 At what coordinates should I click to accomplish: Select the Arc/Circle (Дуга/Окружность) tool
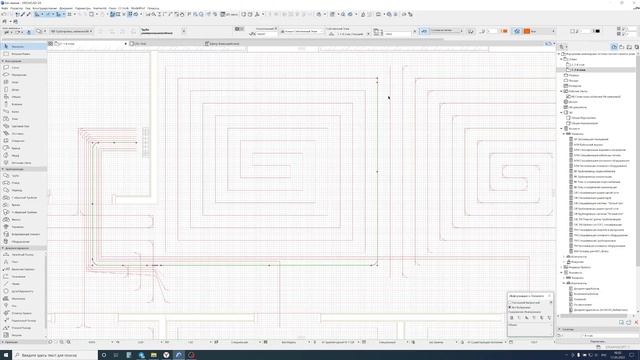coord(23,291)
